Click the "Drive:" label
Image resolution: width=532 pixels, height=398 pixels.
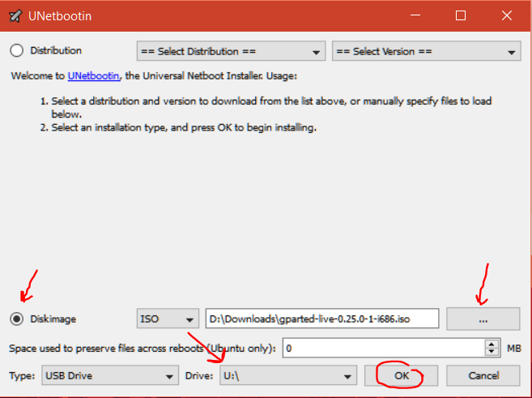(199, 375)
